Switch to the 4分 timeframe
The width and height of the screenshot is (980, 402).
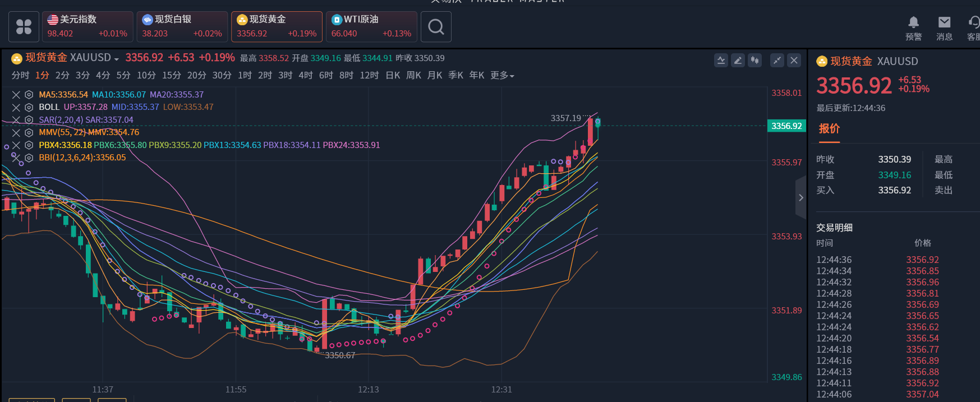click(103, 75)
